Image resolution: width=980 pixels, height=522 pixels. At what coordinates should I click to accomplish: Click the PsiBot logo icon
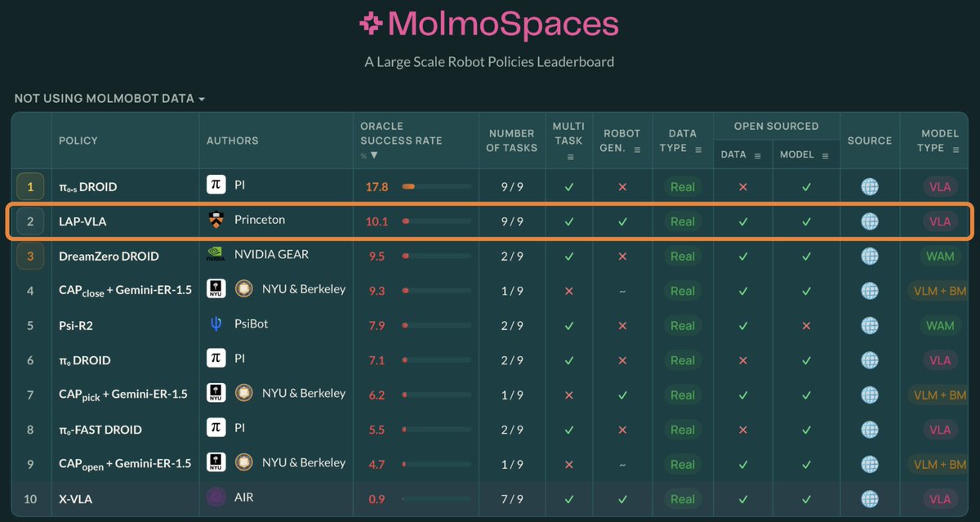pyautogui.click(x=216, y=324)
